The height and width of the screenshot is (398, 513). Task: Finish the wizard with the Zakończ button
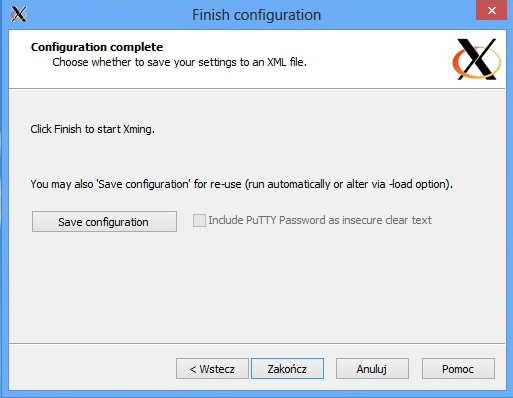pyautogui.click(x=287, y=369)
